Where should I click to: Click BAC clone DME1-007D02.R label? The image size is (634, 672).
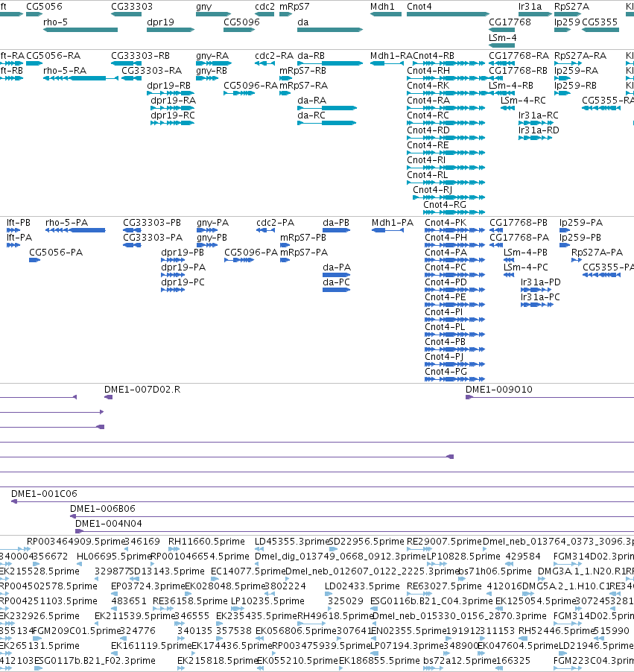pos(142,390)
